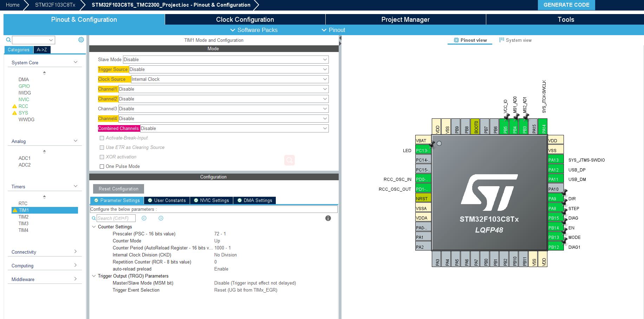The height and width of the screenshot is (319, 644).
Task: Select PB3 pin labeled MS2_AD1
Action: pos(523,126)
